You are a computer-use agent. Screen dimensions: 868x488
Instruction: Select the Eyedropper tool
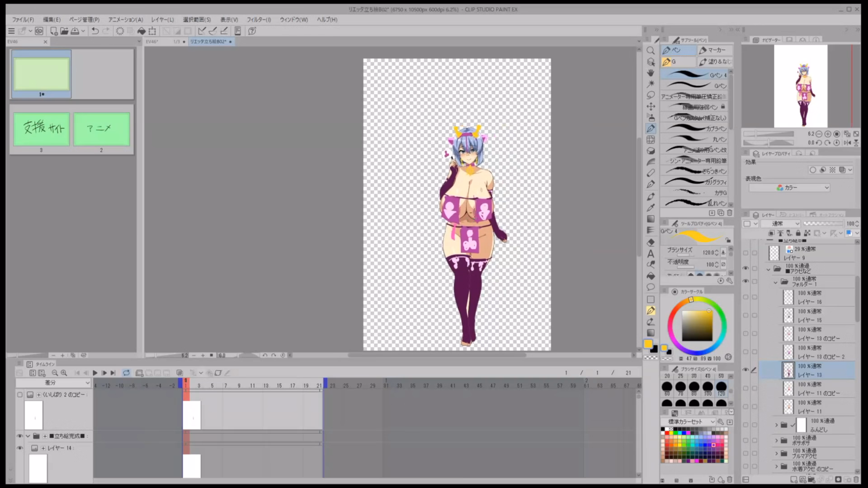click(x=651, y=208)
